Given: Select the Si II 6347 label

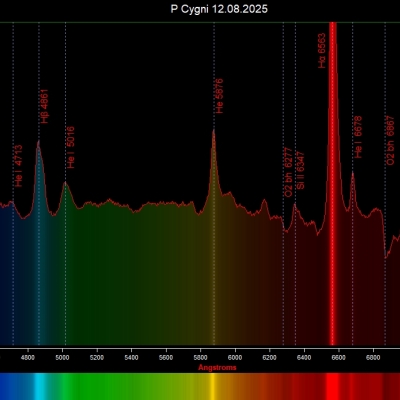Looking at the screenshot, I should click(301, 171).
